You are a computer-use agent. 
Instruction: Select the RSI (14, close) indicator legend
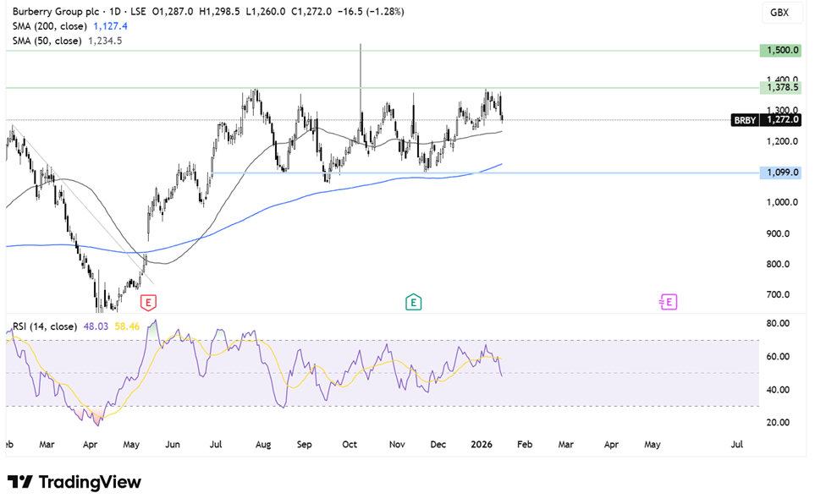tap(45, 326)
